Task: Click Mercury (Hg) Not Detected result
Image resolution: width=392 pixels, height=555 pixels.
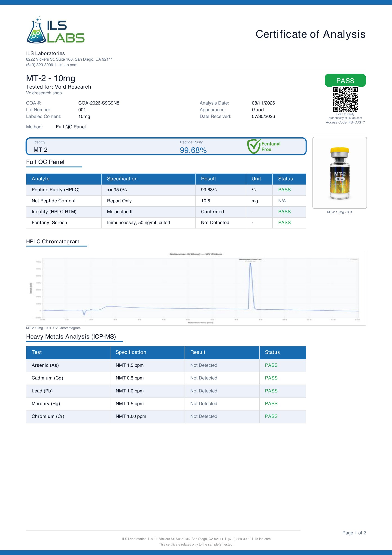Action: (204, 404)
